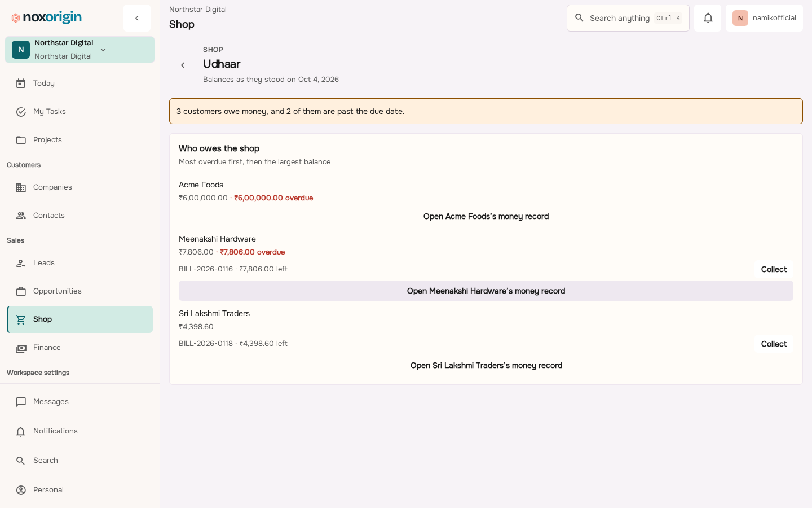812x508 pixels.
Task: Open the Finance section
Action: click(80, 348)
